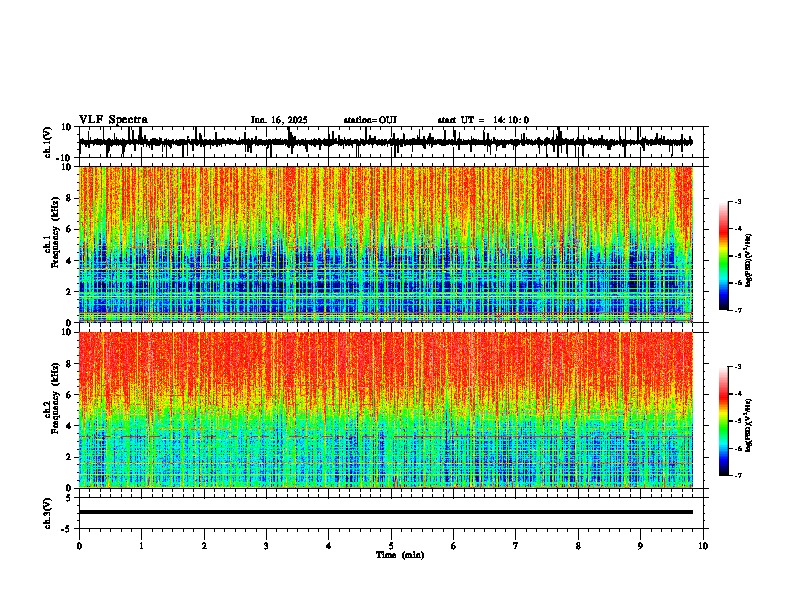Click time axis tick label 4
Image resolution: width=792 pixels, height=612 pixels.
pyautogui.click(x=329, y=546)
